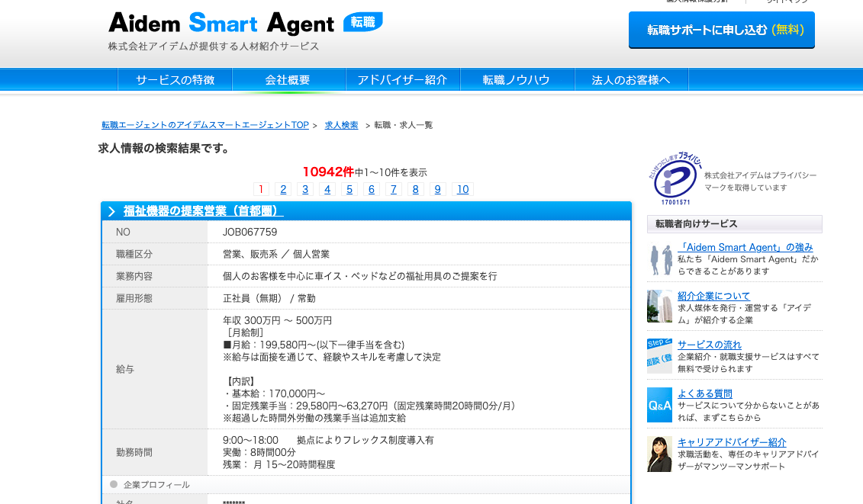Click the 転職サポートに申し込む (無料) button
This screenshot has height=504, width=863.
pos(720,30)
